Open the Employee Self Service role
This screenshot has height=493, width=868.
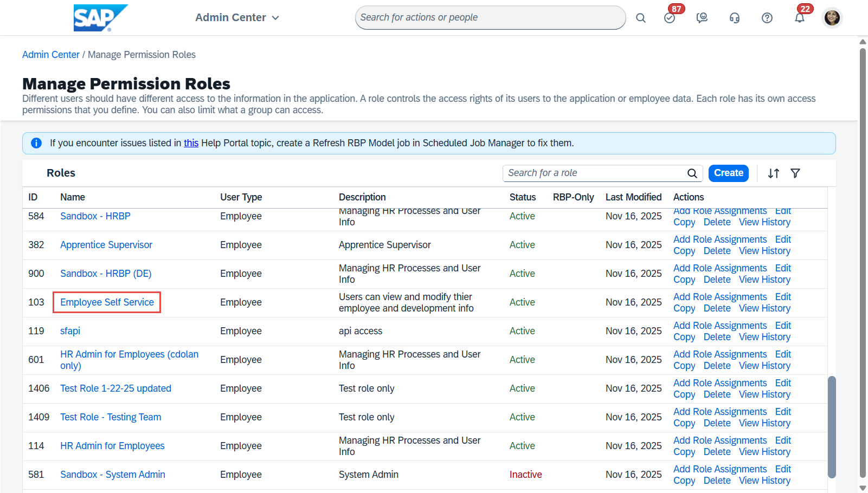point(107,302)
